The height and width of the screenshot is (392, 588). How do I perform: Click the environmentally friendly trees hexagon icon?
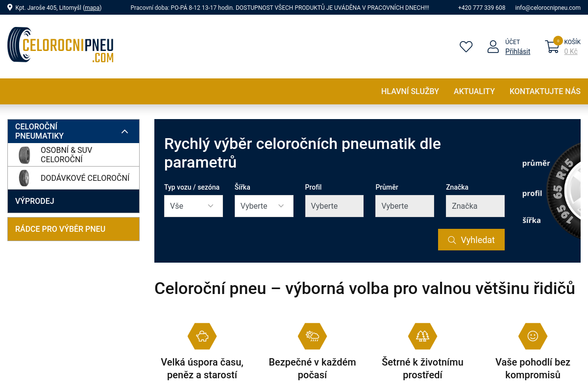[422, 336]
